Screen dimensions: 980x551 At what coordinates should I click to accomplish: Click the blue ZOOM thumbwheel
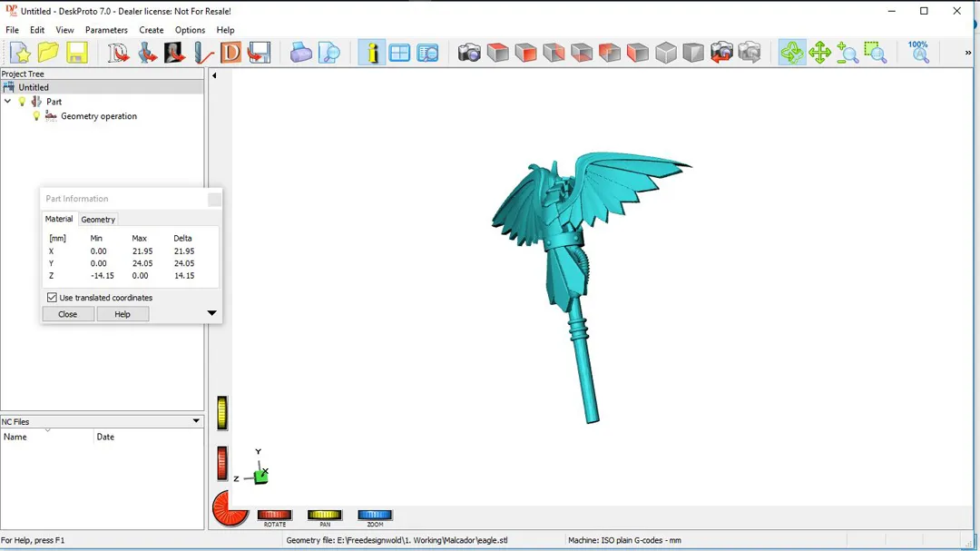pos(375,515)
